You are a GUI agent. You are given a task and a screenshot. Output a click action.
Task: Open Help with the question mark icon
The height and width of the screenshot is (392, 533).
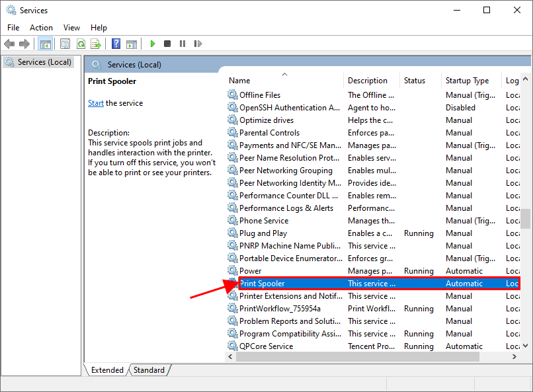tap(116, 44)
